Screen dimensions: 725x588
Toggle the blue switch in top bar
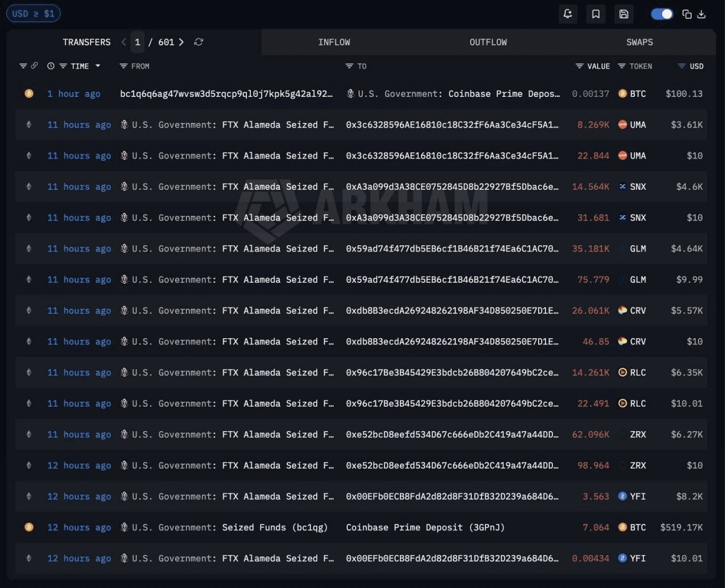point(662,14)
